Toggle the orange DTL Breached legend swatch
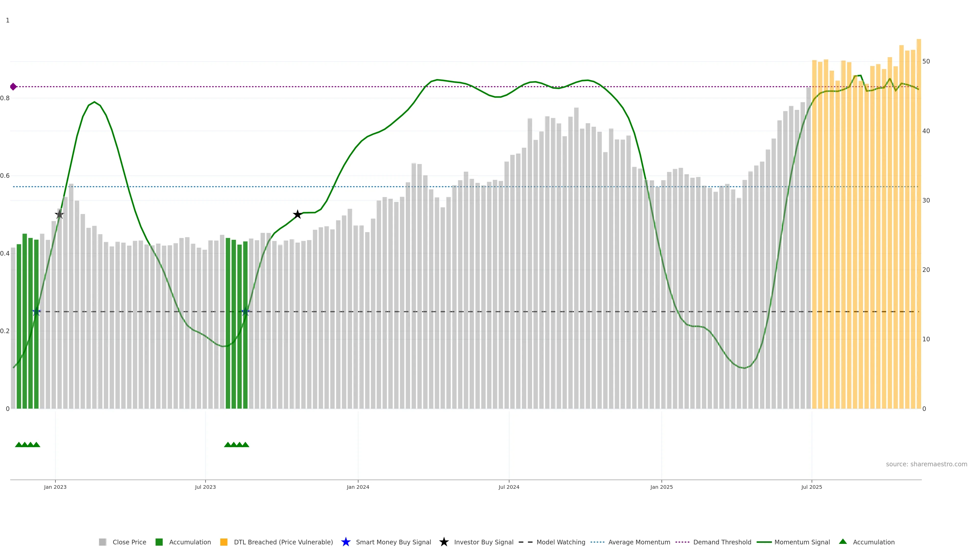Image resolution: width=980 pixels, height=551 pixels. [224, 542]
